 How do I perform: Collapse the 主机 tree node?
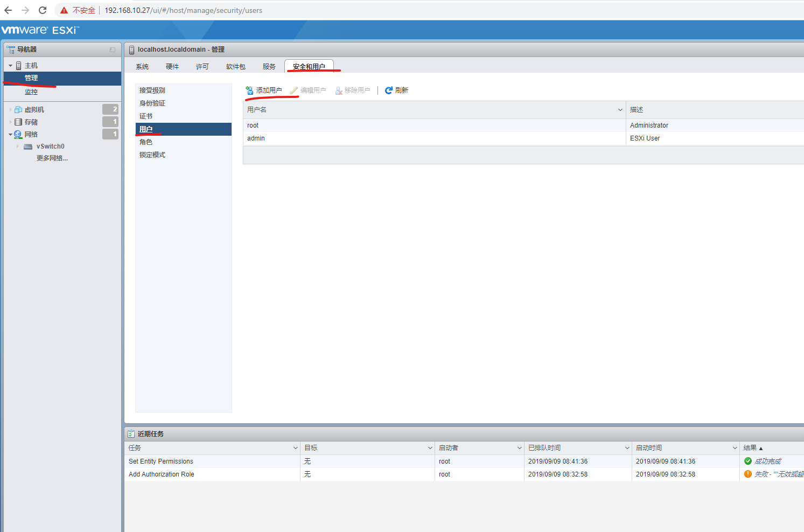[10, 66]
